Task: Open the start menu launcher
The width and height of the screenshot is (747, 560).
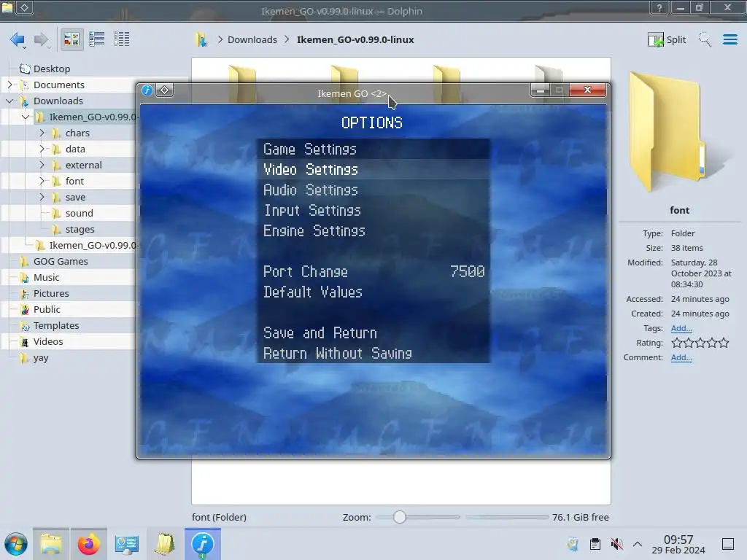Action: (x=15, y=544)
